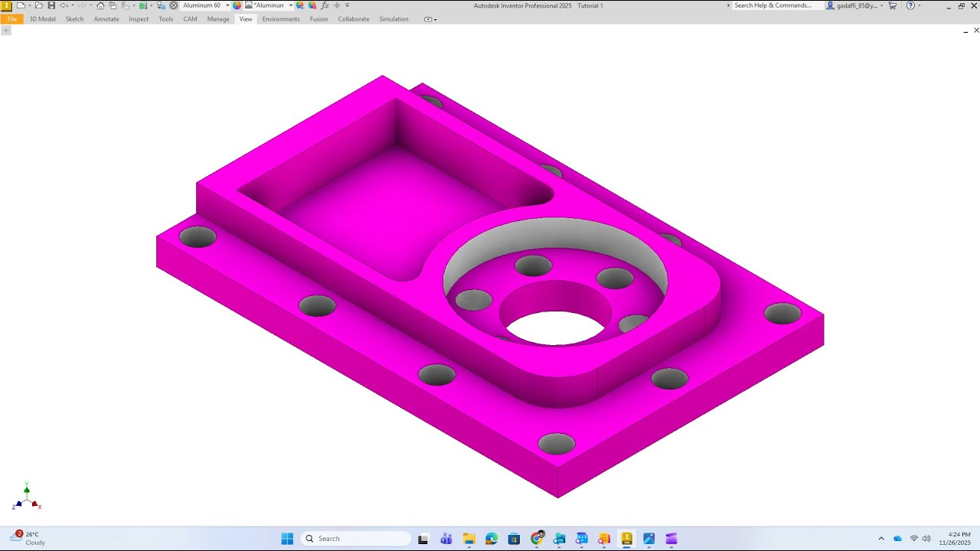
Task: Open the Environments tab
Action: pyautogui.click(x=281, y=19)
